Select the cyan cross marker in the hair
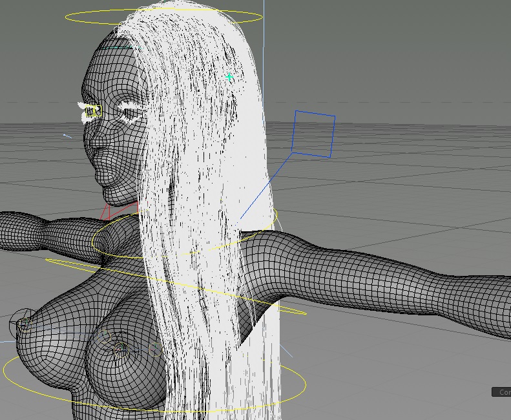 click(x=229, y=77)
